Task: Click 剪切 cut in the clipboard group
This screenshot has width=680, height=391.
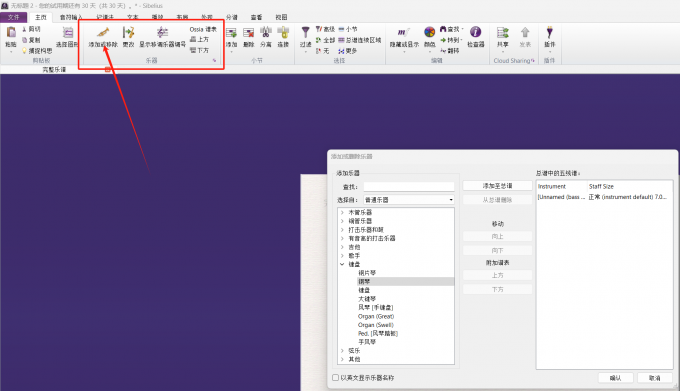Action: (x=31, y=29)
